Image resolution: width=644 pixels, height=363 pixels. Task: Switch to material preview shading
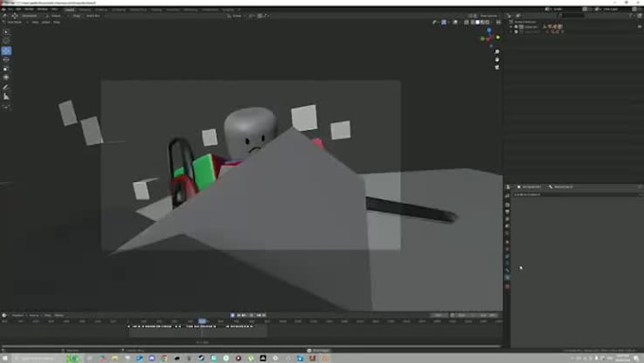(x=482, y=22)
